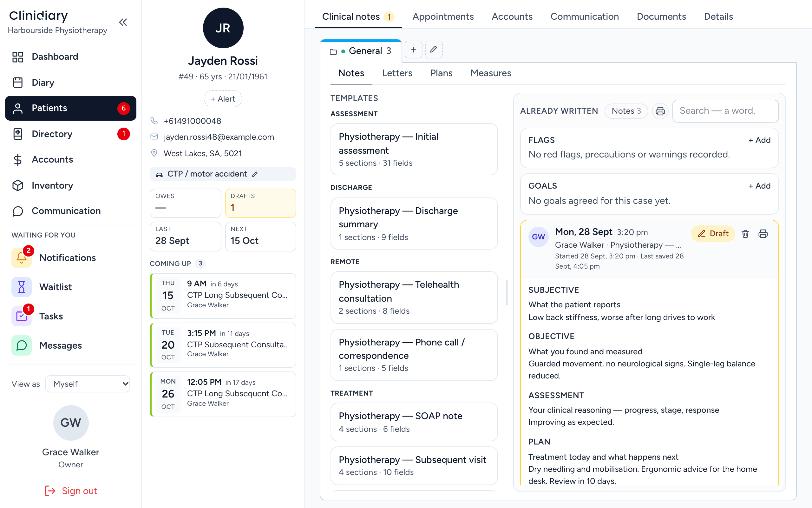Choose the SOAP note template
812x508 pixels.
point(414,422)
